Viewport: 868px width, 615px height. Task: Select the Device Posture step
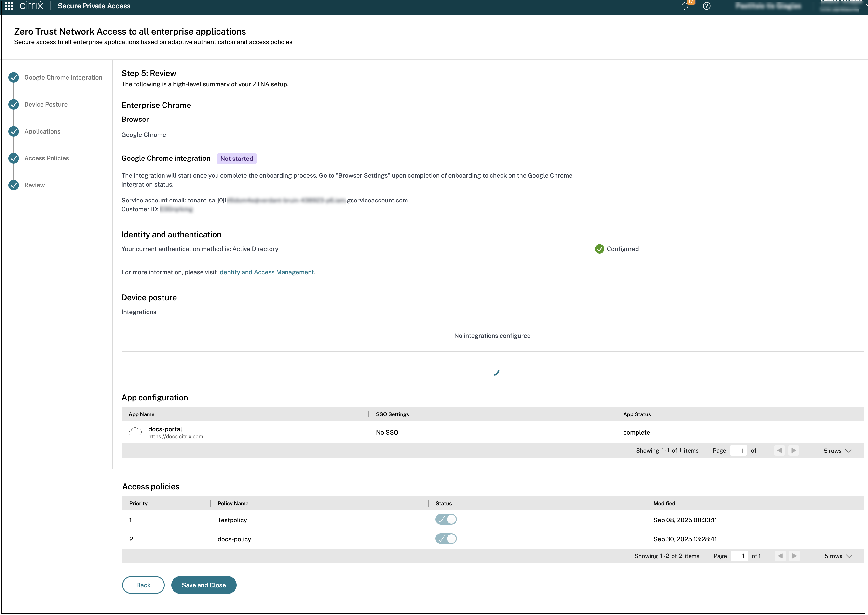tap(46, 104)
